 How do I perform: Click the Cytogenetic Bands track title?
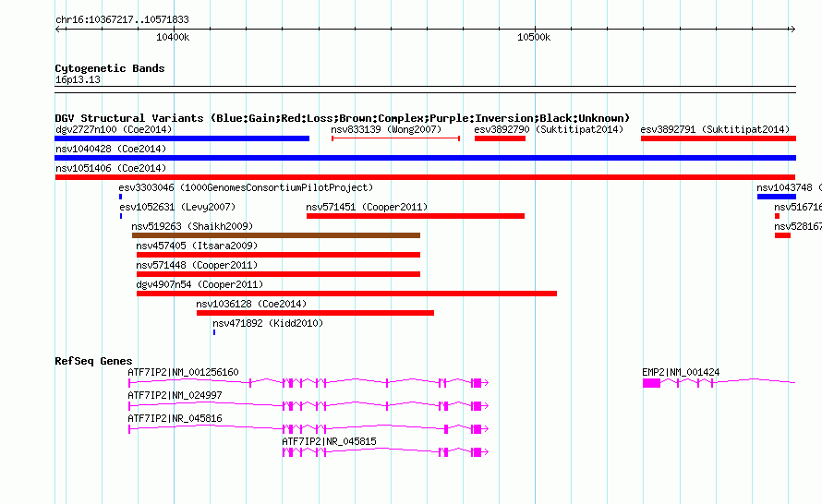110,68
